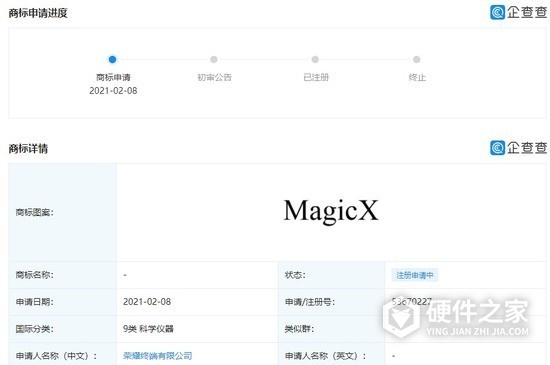550x365 pixels.
Task: Click the 商标申请进度 section heading
Action: pyautogui.click(x=38, y=13)
